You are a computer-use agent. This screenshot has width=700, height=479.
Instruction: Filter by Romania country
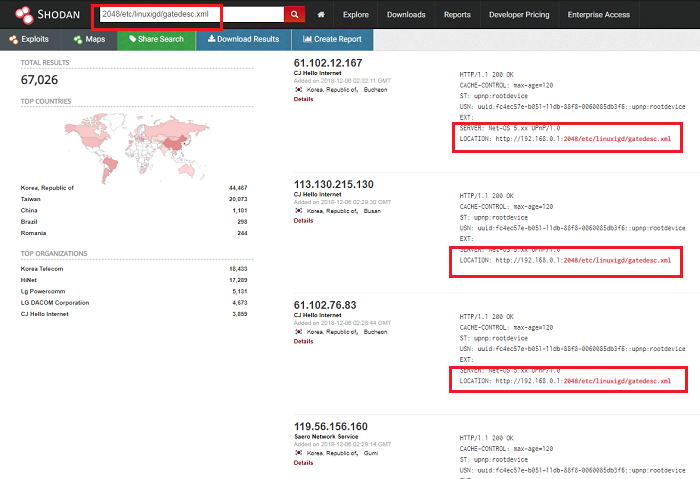33,233
